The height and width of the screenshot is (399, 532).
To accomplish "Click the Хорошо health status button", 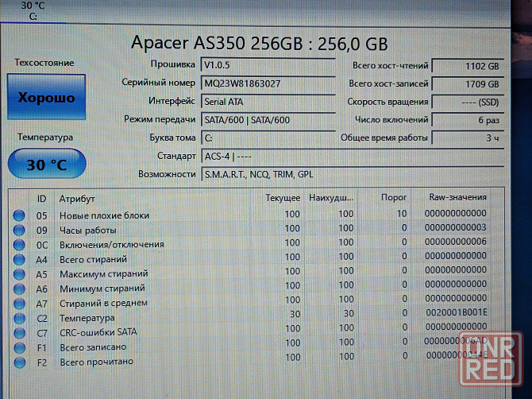I will (45, 98).
